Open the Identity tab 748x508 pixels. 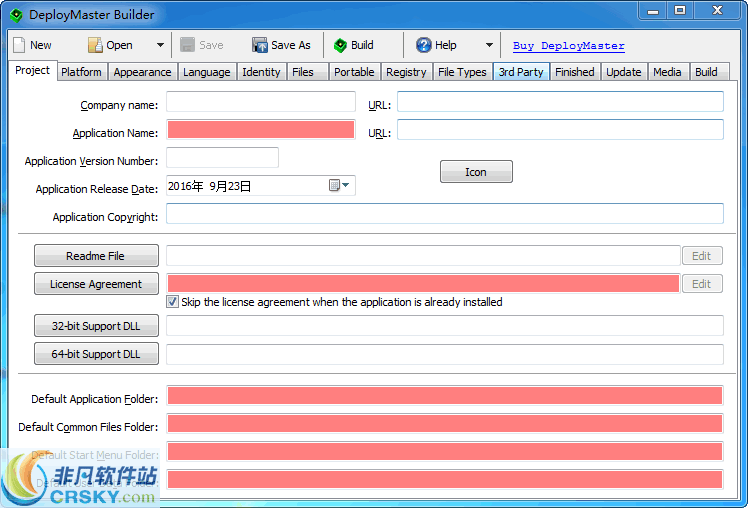(261, 72)
